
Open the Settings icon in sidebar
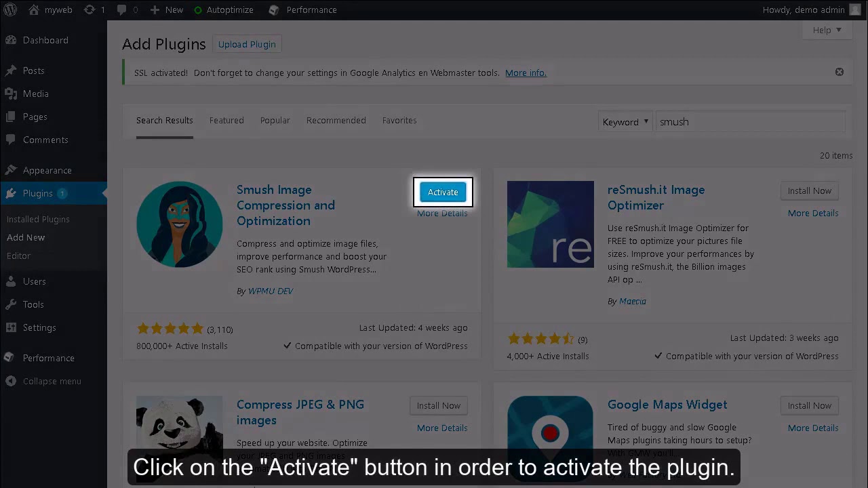click(x=11, y=327)
